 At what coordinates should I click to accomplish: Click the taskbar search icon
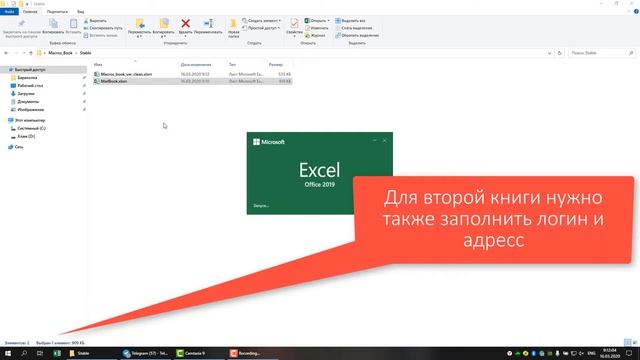[x=24, y=353]
